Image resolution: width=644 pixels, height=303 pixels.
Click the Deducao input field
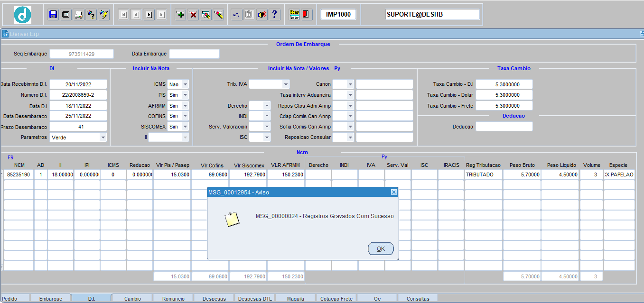coord(504,127)
